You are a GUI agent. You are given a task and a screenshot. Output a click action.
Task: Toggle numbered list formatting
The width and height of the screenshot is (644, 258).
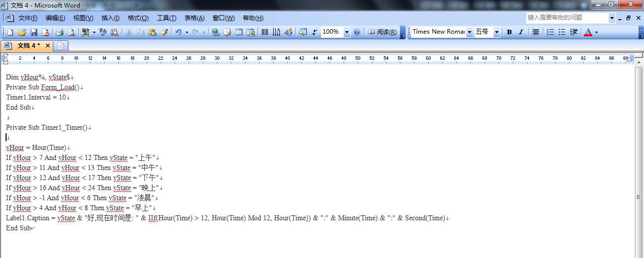(550, 32)
